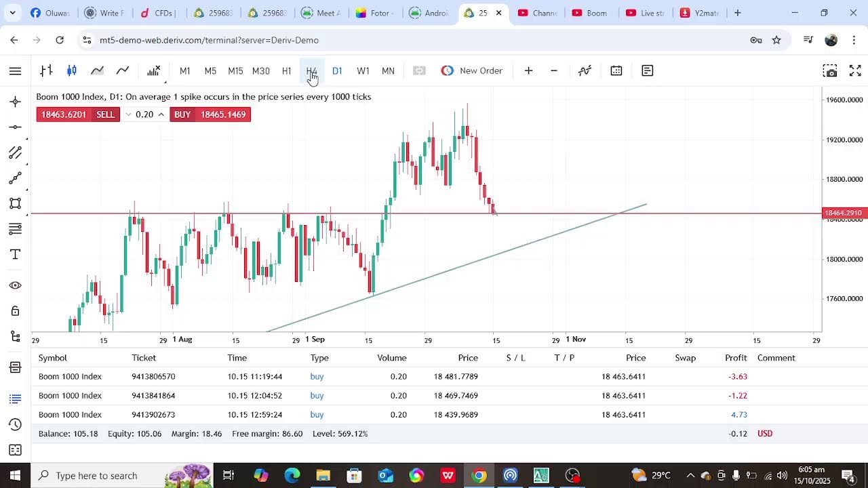Select the horizontal line drawing tool
The width and height of the screenshot is (868, 488).
pos(15,127)
